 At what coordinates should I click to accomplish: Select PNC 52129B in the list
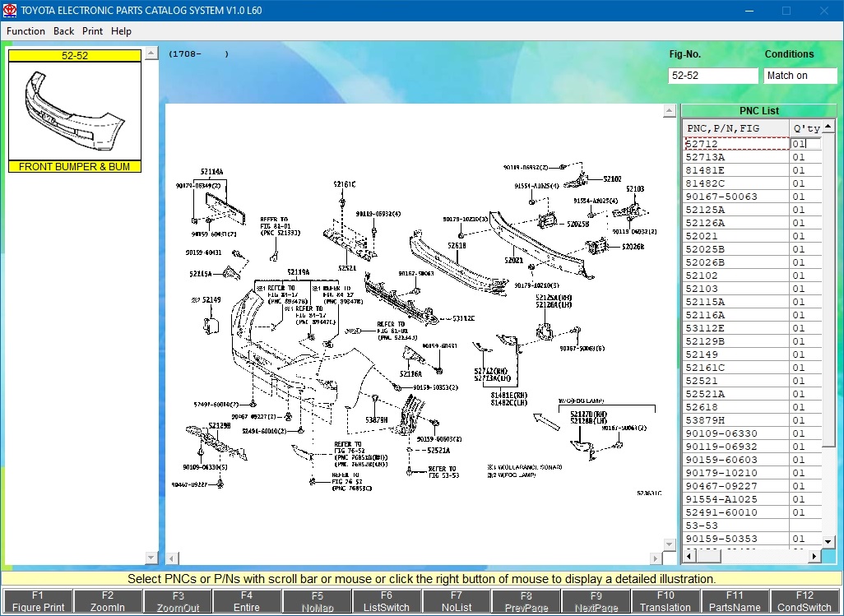click(x=736, y=341)
